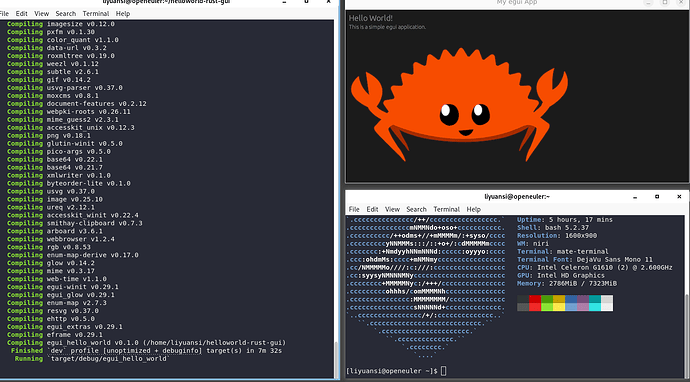Screen dimensions: 690x382
Task: Click the openEuler ASCII logo in neofetch output
Action: tap(426, 287)
